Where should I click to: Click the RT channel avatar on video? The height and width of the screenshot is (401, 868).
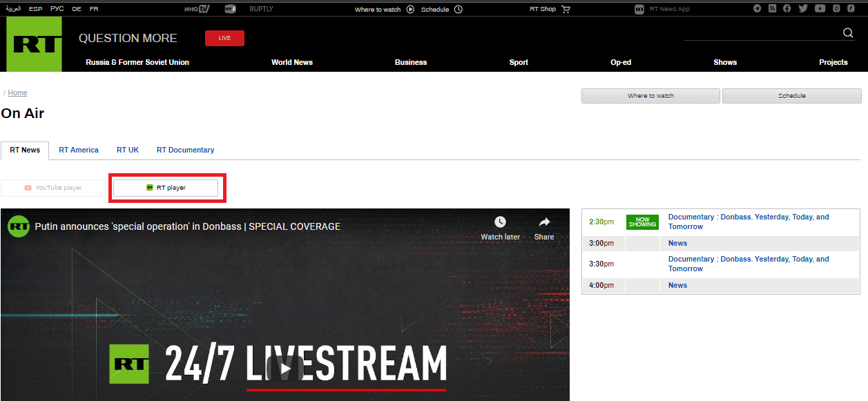[x=19, y=226]
